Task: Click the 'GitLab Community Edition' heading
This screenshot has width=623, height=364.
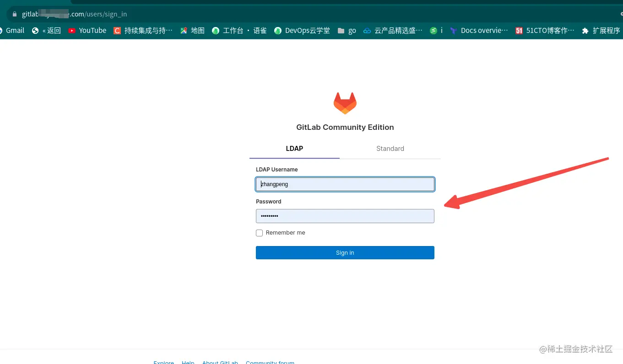Action: pyautogui.click(x=345, y=127)
